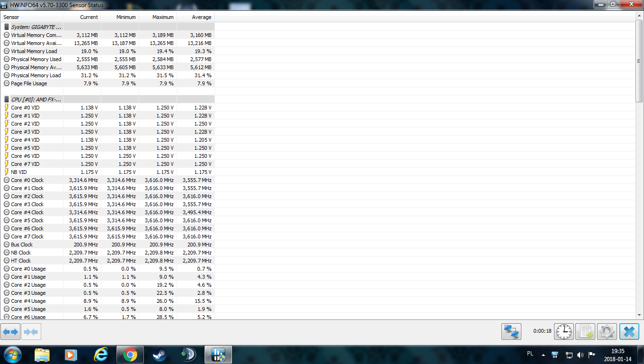Select the "Virtual Memory Avai..." sensor row
644x364 pixels.
tap(108, 43)
